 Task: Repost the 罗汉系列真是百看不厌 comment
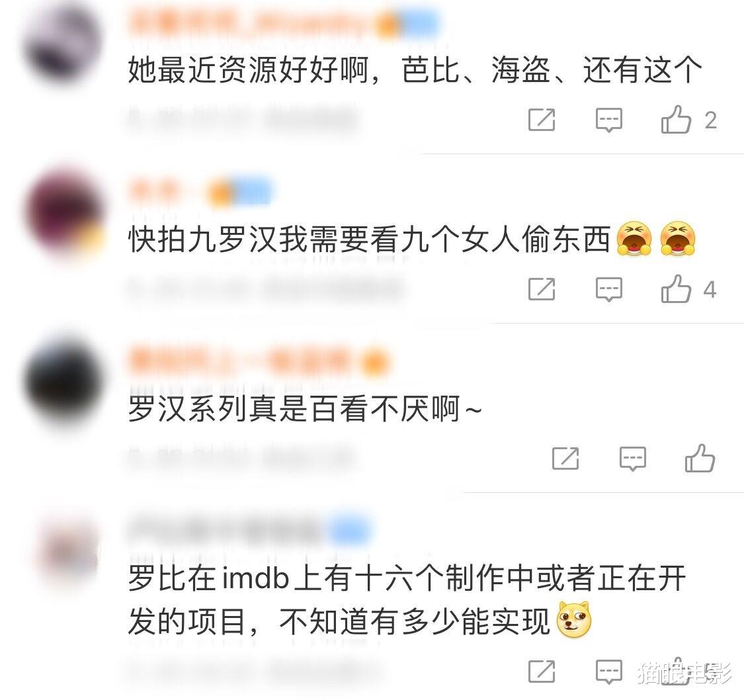pos(565,458)
